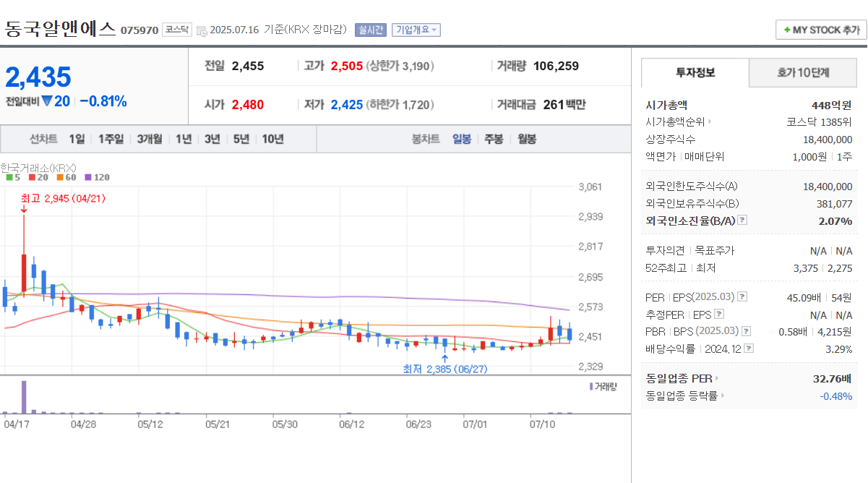Click the current price 2,435
This screenshot has width=868, height=483.
[x=38, y=77]
